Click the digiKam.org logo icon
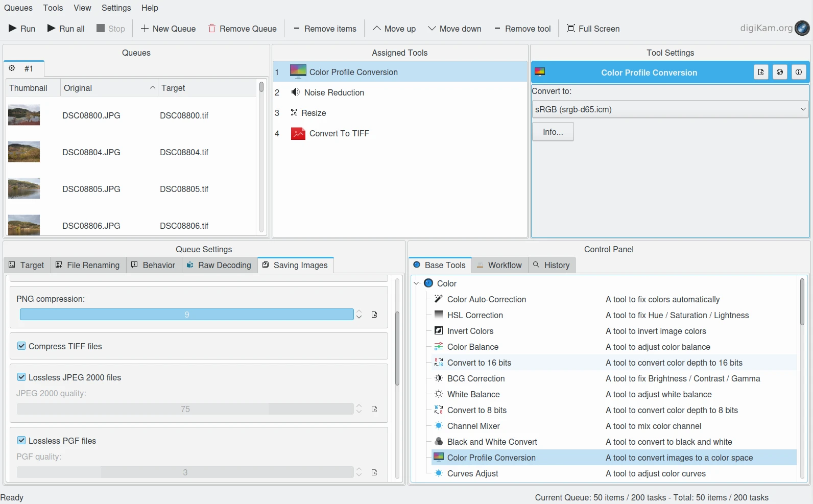 coord(802,28)
